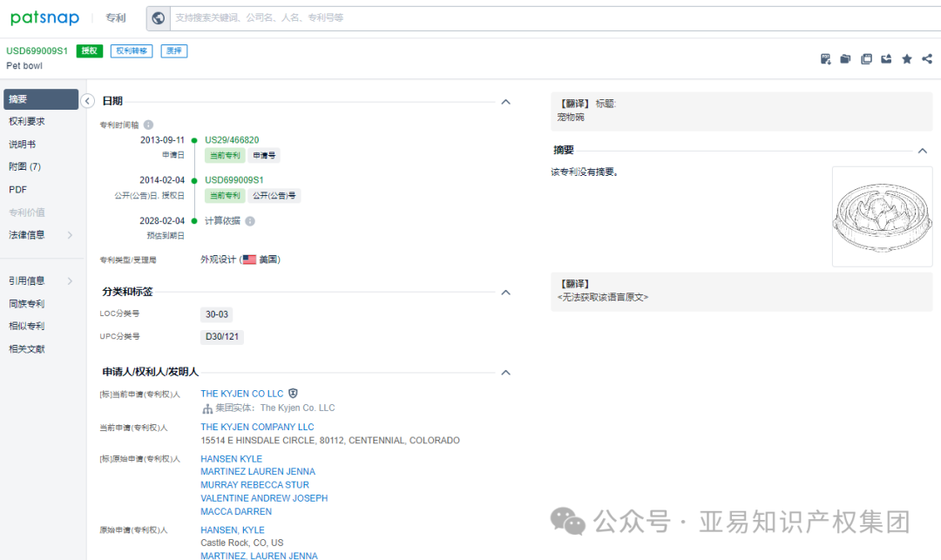
Task: Open the 相似专利 sidebar item
Action: [x=27, y=327]
